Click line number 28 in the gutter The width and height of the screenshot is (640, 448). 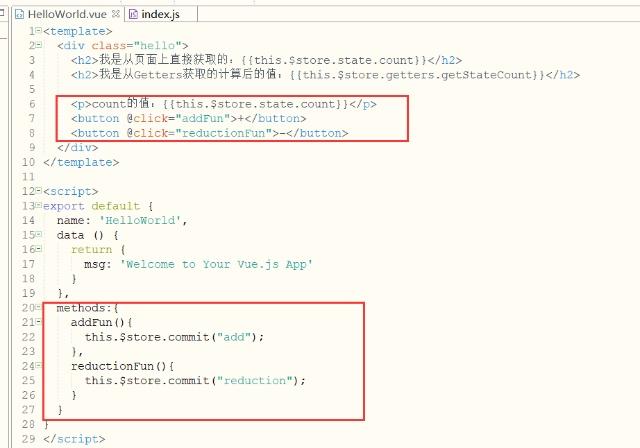pos(28,424)
